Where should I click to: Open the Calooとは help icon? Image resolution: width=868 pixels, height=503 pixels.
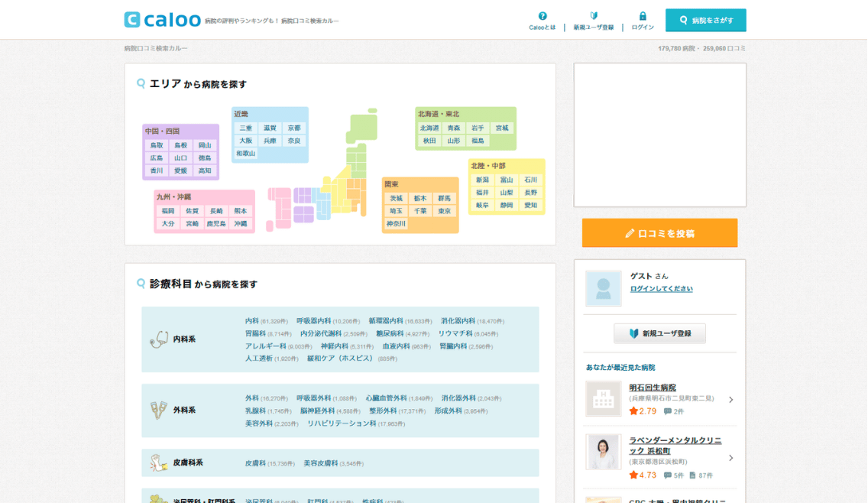pos(542,16)
